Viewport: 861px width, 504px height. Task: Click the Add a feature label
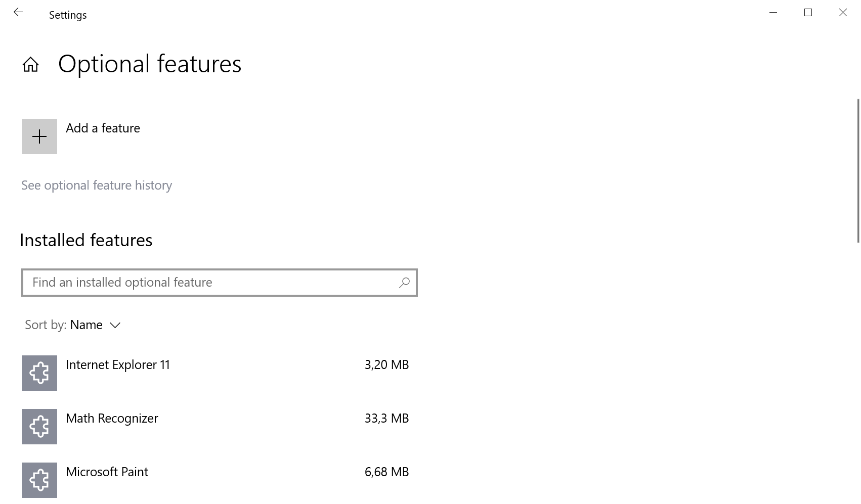point(103,128)
